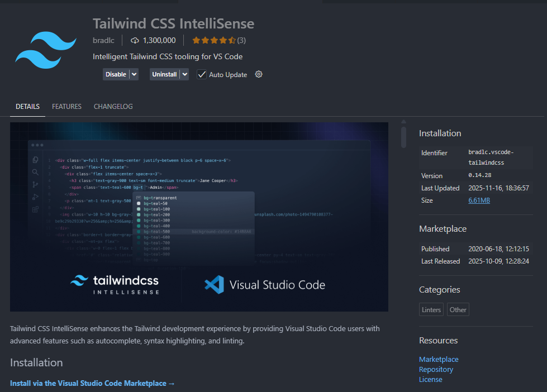The height and width of the screenshot is (392, 547).
Task: Click the Last Released date 2025-10-09
Action: point(498,261)
